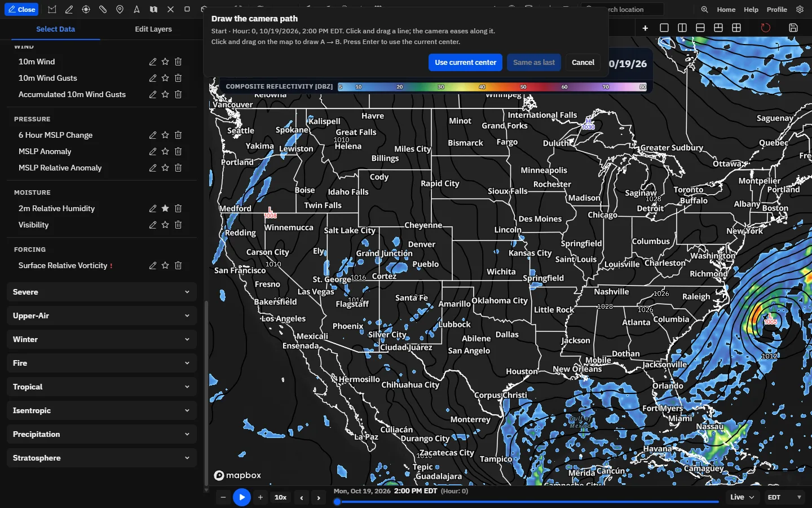Favorite the 10m Wind Gusts layer
The height and width of the screenshot is (508, 812).
[165, 78]
